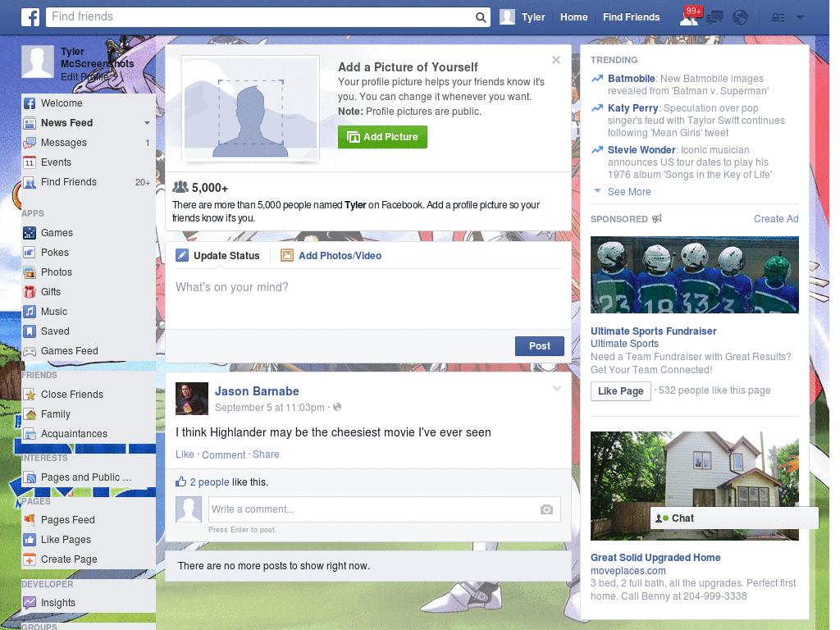The height and width of the screenshot is (630, 840).
Task: Switch to Add Photos/Video tab
Action: pyautogui.click(x=331, y=256)
